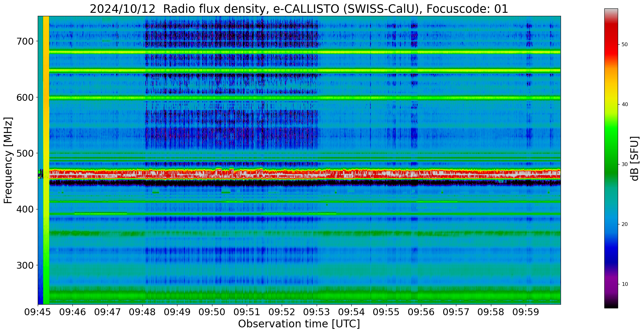644x333 pixels.
Task: Click the yellow-green line near 648 MHz
Action: click(305, 71)
